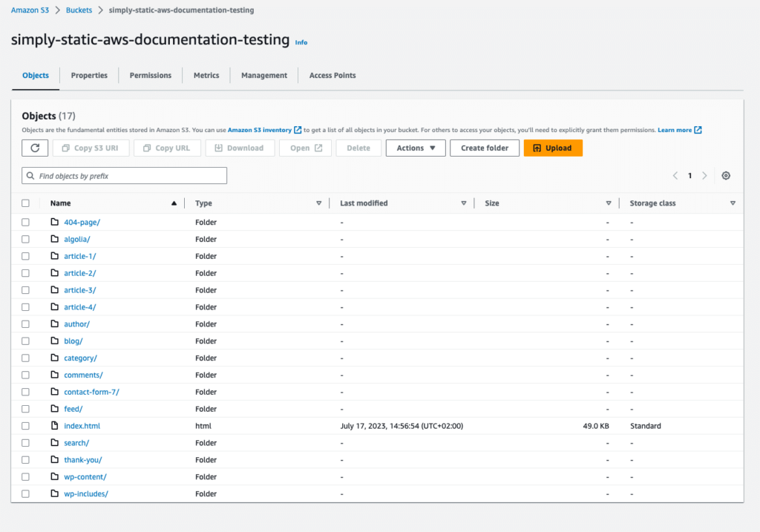
Task: Open the thank-you/ folder link
Action: pyautogui.click(x=83, y=460)
